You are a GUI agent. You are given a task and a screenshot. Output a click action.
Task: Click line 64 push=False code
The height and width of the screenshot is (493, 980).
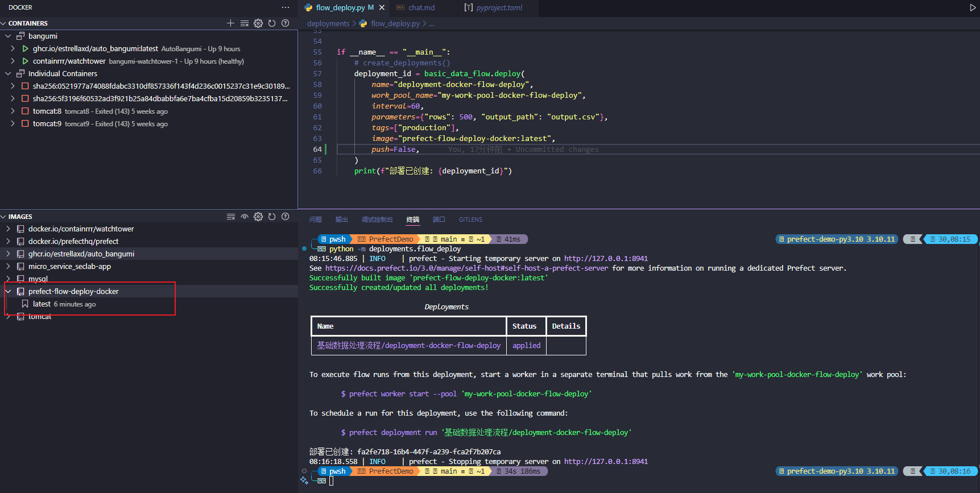(395, 150)
